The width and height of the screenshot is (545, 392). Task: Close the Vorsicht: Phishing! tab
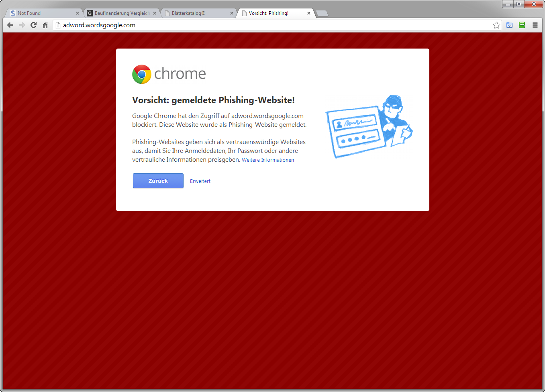point(309,13)
